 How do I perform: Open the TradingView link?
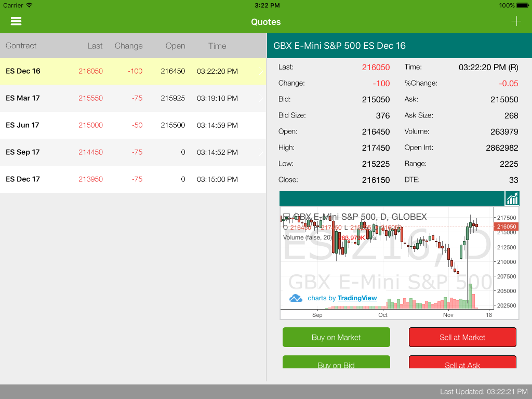(x=357, y=298)
